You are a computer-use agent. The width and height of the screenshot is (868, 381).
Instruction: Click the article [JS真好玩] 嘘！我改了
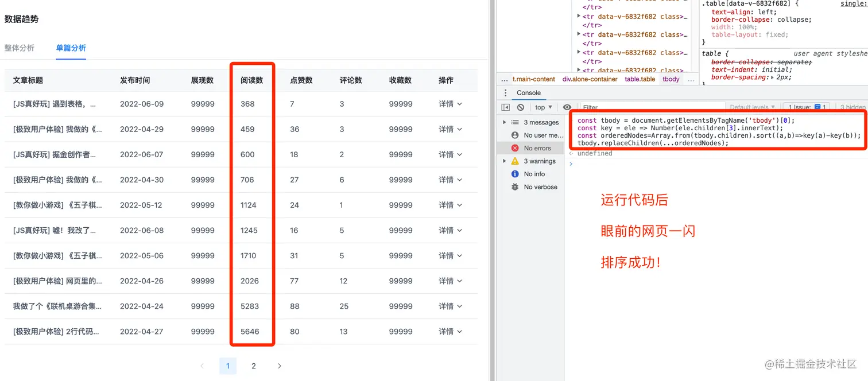coord(55,230)
